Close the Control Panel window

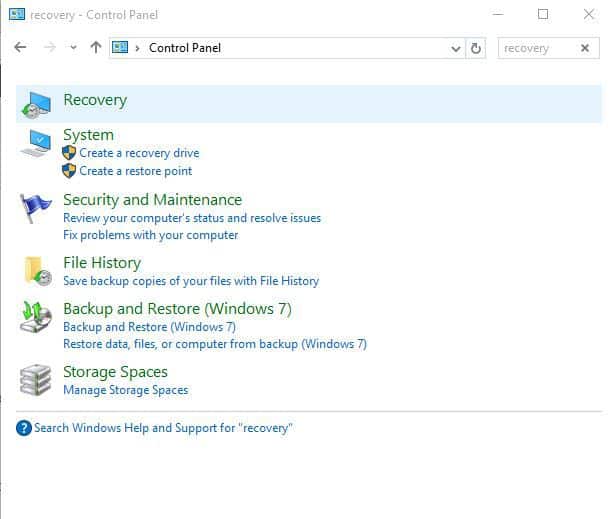(589, 14)
